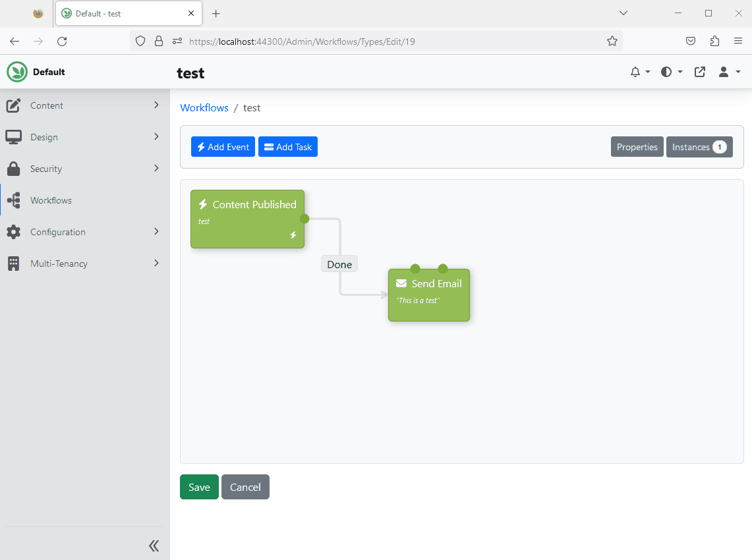Click the Add Task button
The width and height of the screenshot is (752, 560).
pos(288,147)
